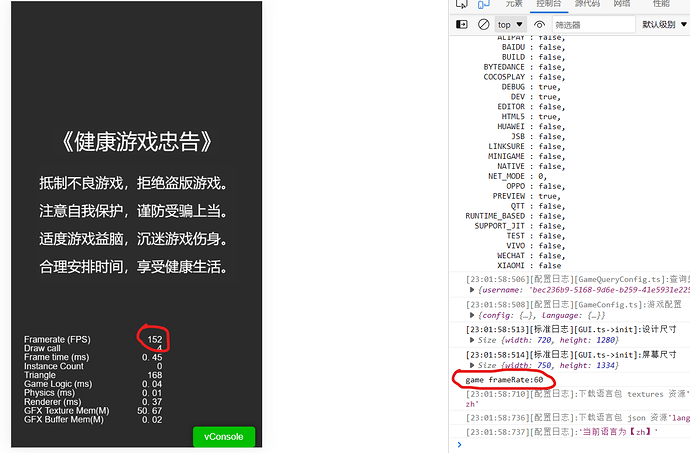Click the Renderer (ms) stat row
Viewport: 690px width, 453px height.
(x=93, y=402)
